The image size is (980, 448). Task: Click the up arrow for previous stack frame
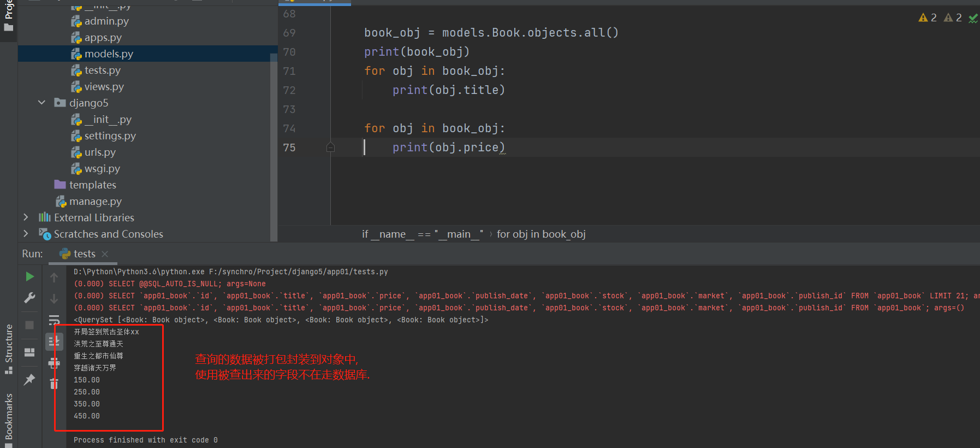(x=54, y=278)
